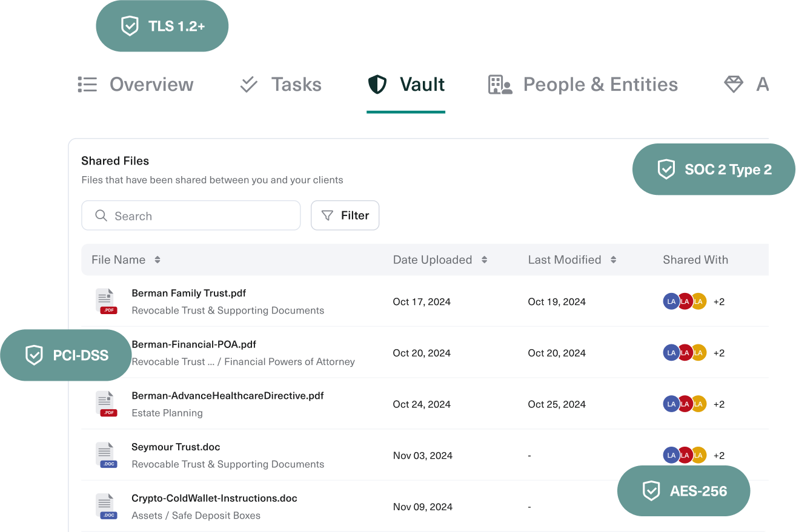Click the Shared Files heading

pyautogui.click(x=115, y=161)
